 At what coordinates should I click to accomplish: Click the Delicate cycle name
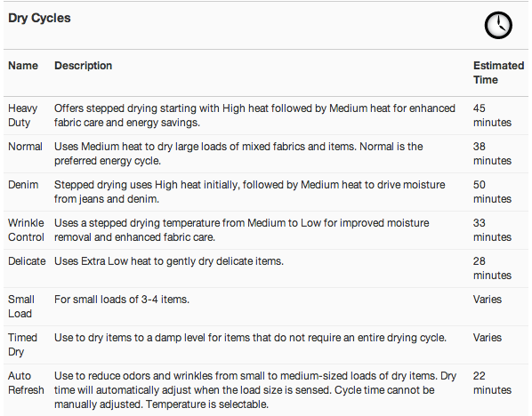click(27, 261)
